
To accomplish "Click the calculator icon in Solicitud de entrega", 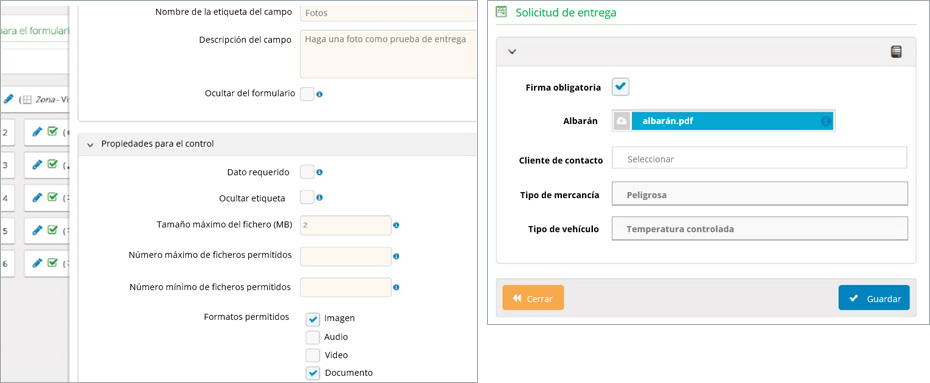I will (x=896, y=52).
